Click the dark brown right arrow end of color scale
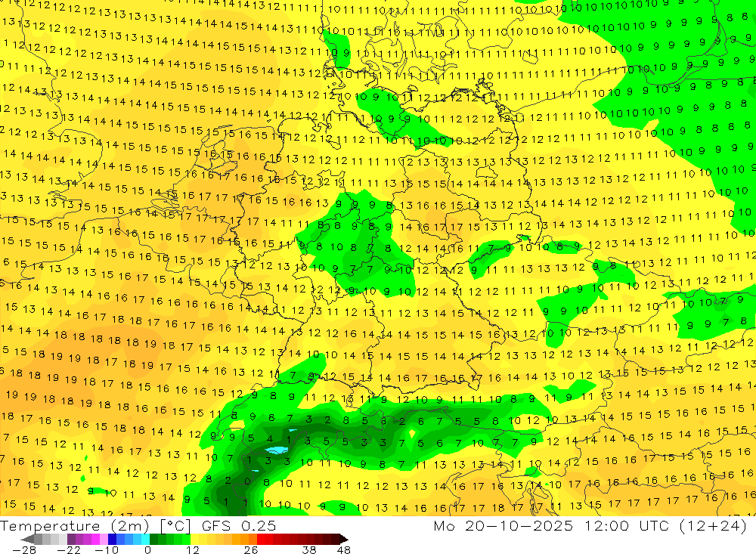This screenshot has width=756, height=554. click(x=342, y=539)
